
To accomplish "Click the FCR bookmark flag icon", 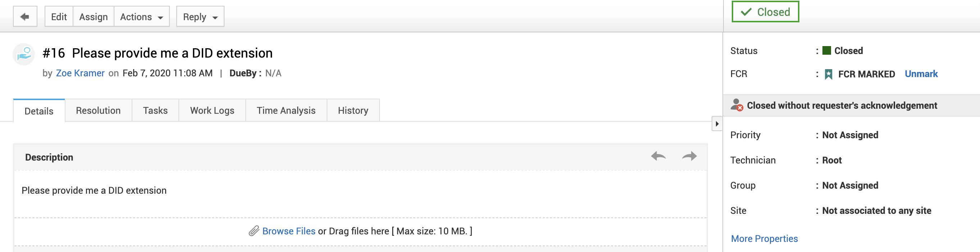I will click(828, 74).
